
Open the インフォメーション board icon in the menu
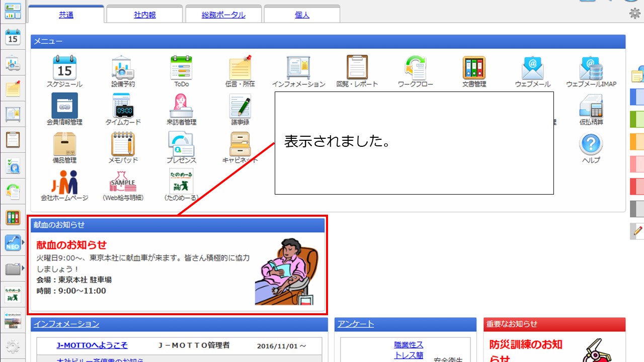[298, 67]
